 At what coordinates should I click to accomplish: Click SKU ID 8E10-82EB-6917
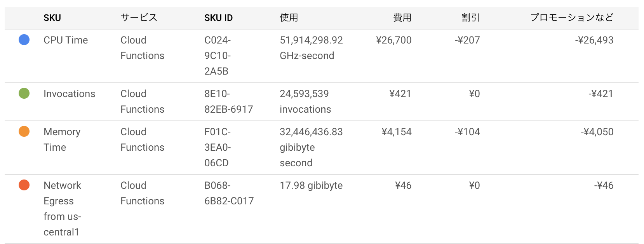[229, 101]
